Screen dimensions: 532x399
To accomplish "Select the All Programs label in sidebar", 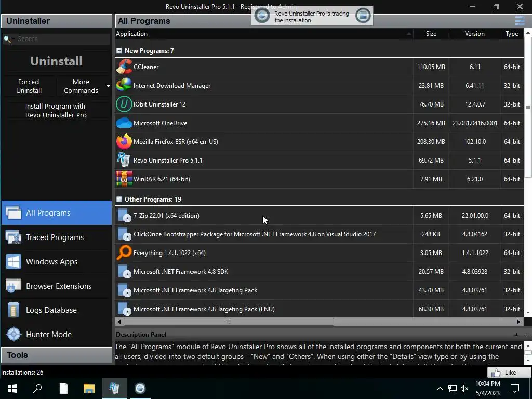I will tap(48, 212).
